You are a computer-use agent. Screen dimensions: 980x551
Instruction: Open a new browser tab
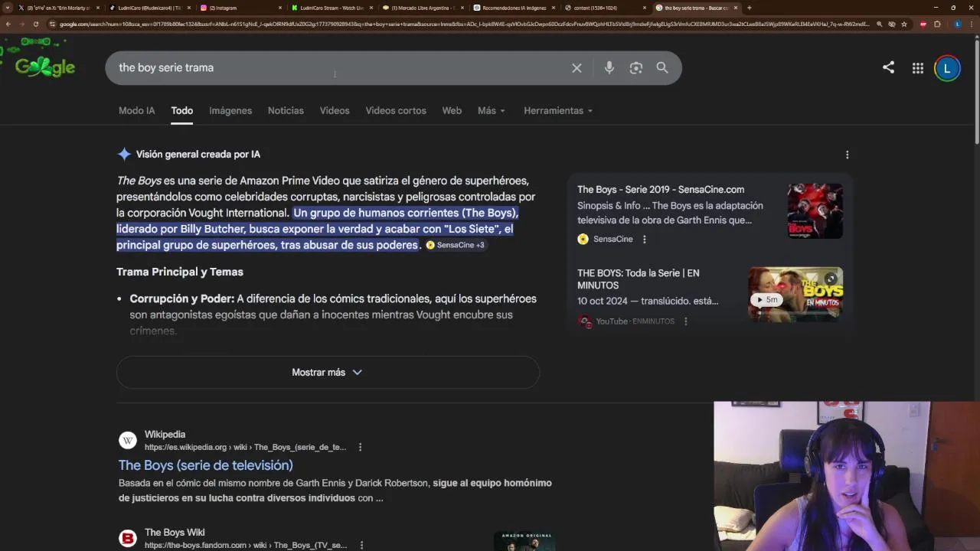pos(749,8)
